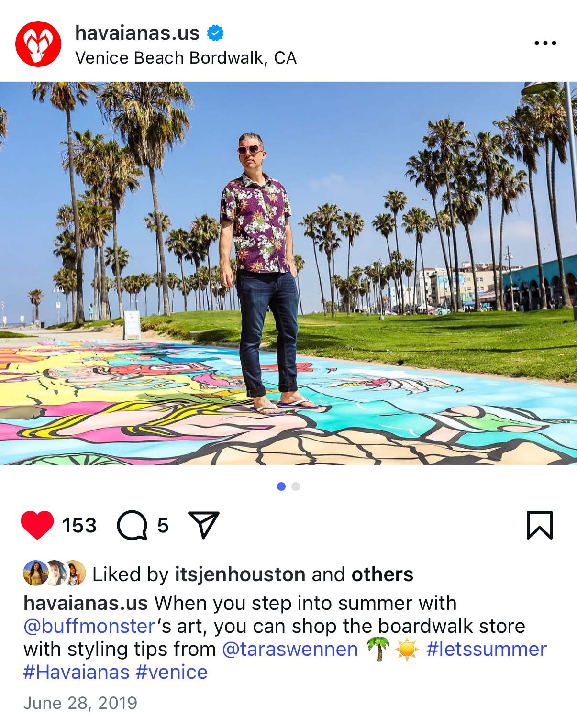
Task: View itsjenhouston's profile from likes
Action: tap(240, 574)
